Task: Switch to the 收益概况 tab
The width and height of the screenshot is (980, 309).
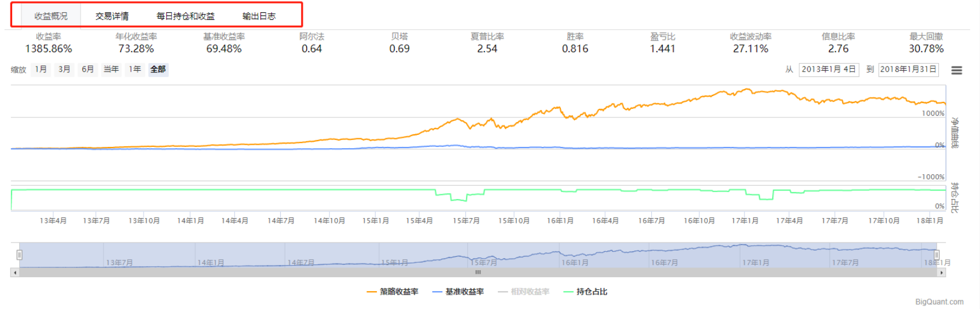Action: 51,16
